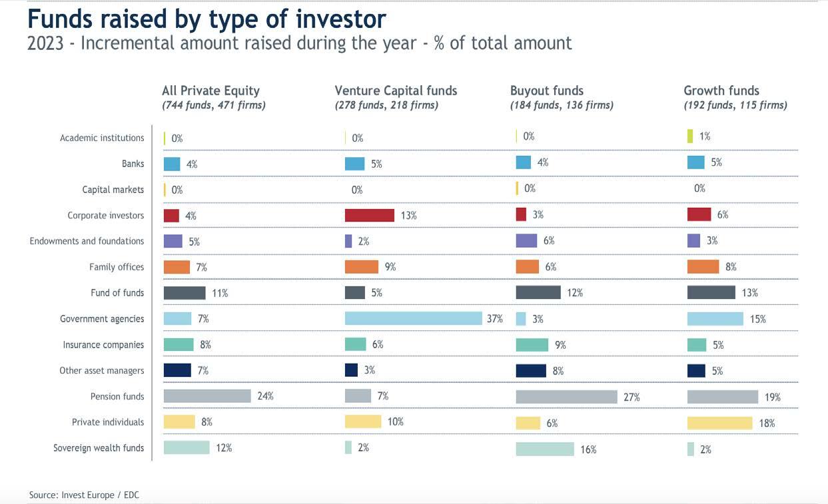
Task: Click the Growth funds Government agencies 15% bar
Action: point(715,318)
